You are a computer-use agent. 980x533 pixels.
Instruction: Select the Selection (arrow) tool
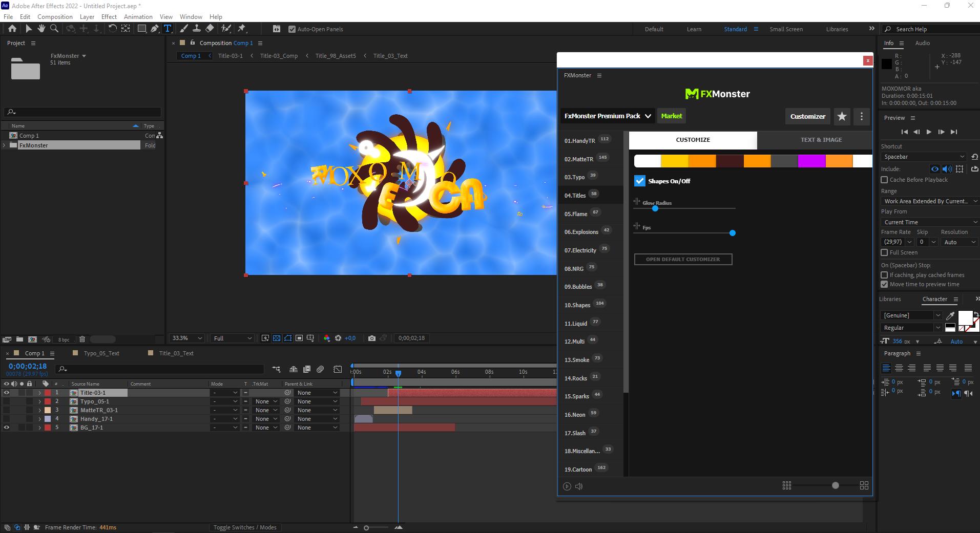click(x=28, y=29)
